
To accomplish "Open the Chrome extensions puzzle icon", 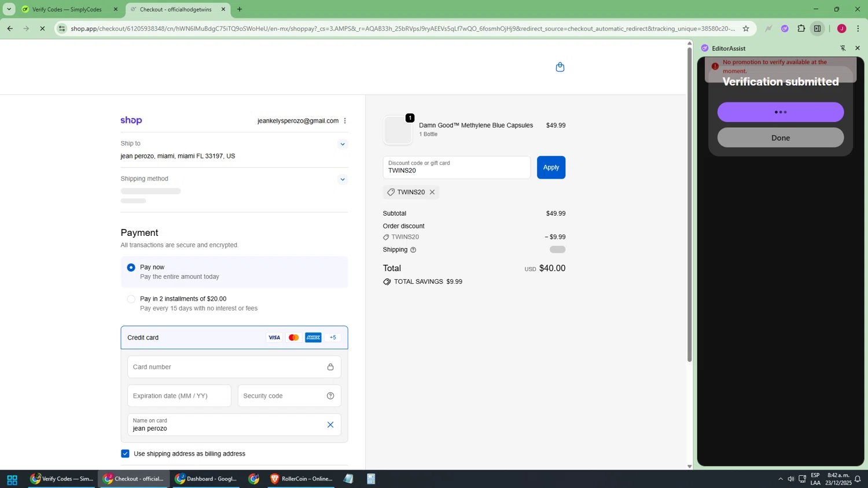I will point(801,28).
